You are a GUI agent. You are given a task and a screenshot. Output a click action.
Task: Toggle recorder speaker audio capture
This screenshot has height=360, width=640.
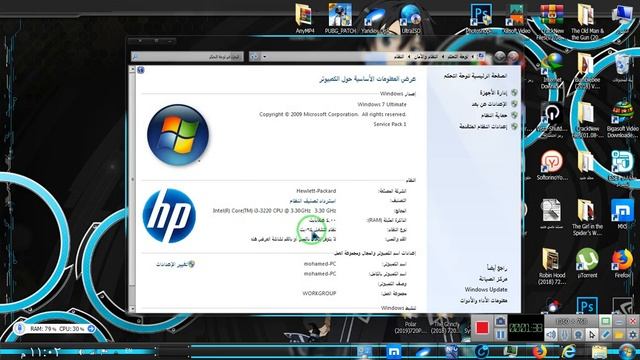pos(551,335)
